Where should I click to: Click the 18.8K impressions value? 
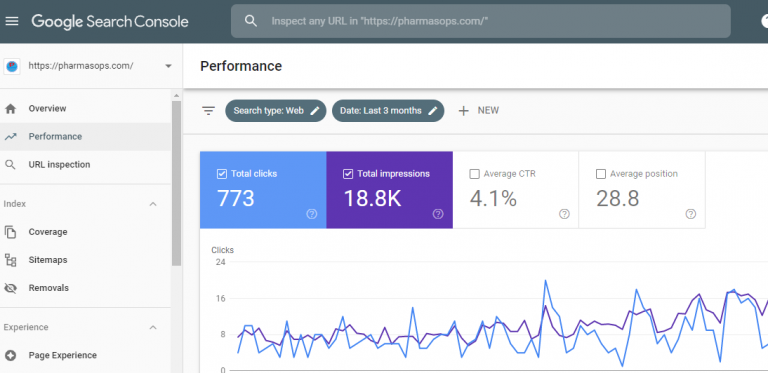372,198
